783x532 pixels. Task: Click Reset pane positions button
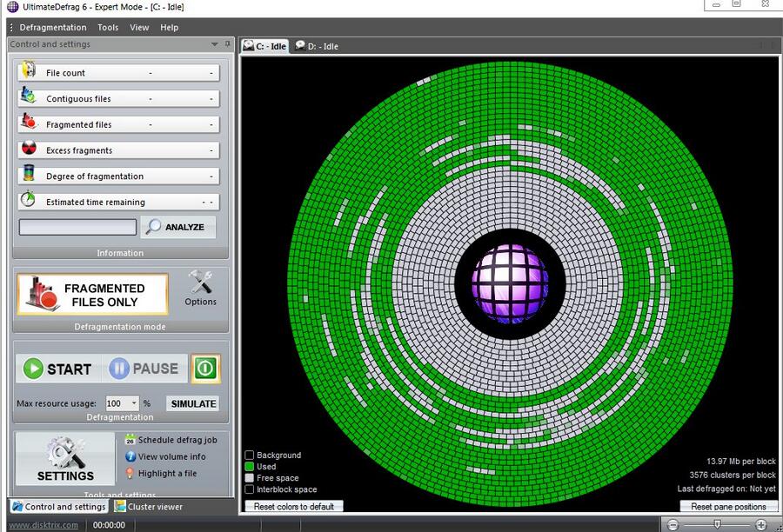(728, 507)
